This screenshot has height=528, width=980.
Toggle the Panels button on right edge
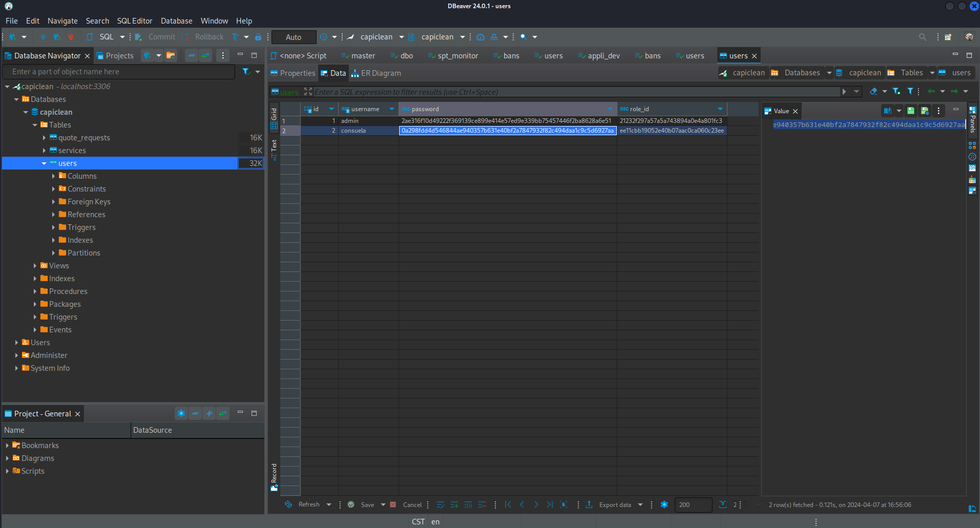tap(972, 119)
